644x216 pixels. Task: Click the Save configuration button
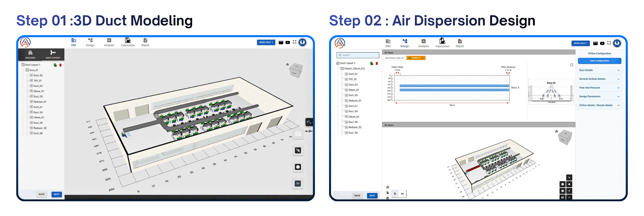[x=599, y=61]
